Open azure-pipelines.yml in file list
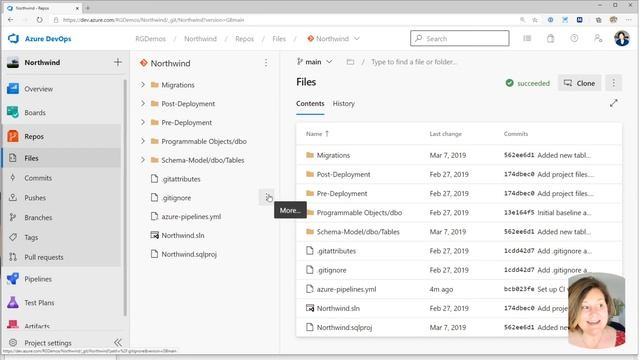The image size is (640, 360). pos(346,289)
